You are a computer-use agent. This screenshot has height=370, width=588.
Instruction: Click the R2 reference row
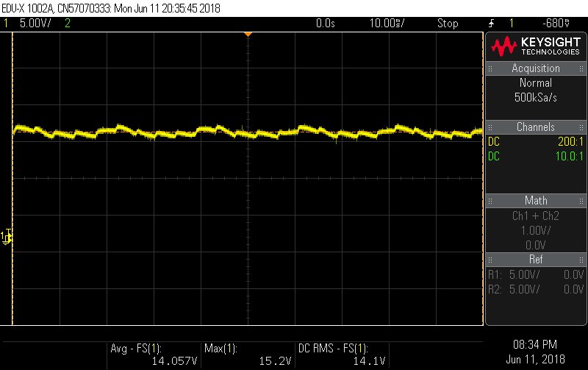pyautogui.click(x=536, y=289)
